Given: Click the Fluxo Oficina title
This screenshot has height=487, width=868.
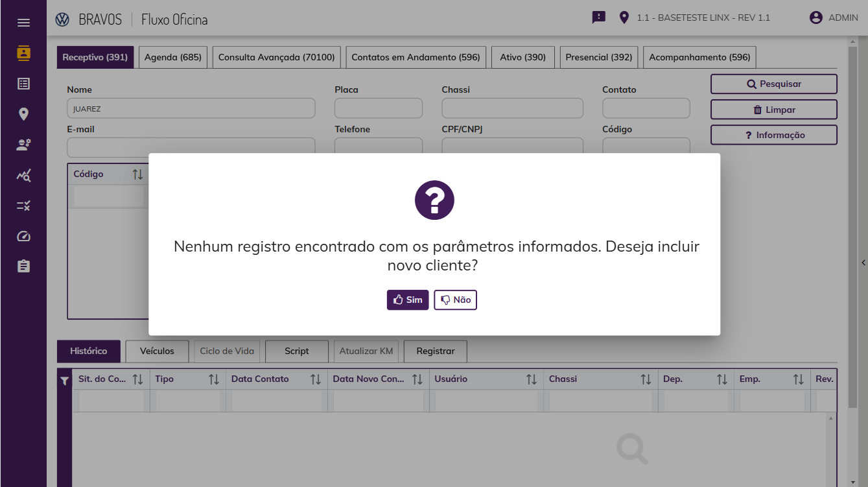Looking at the screenshot, I should click(174, 19).
